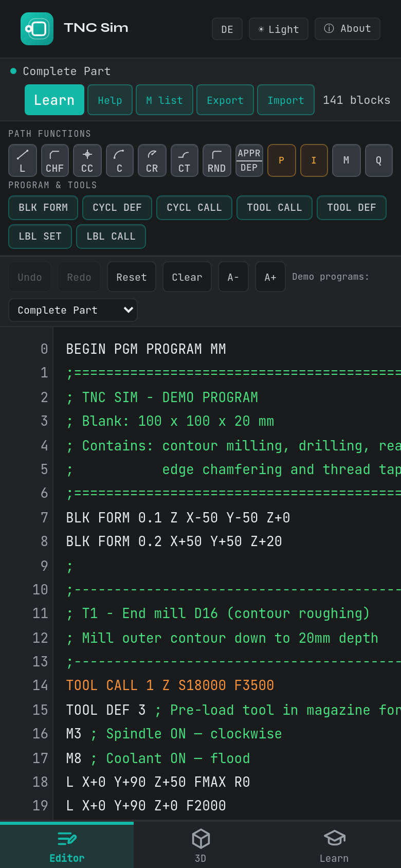Click the Blank: 100 x 100 x 20 mm line

tap(170, 421)
